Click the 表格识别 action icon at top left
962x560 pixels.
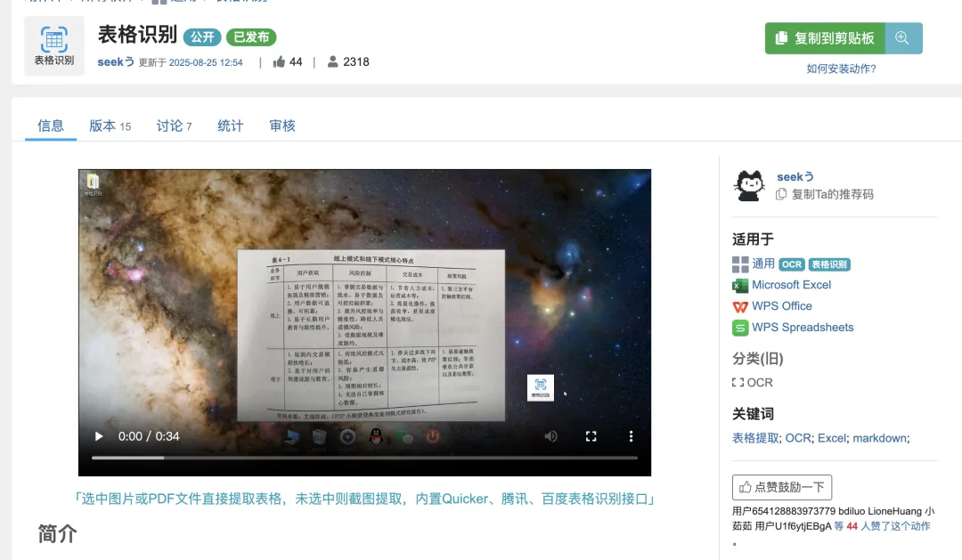tap(54, 46)
